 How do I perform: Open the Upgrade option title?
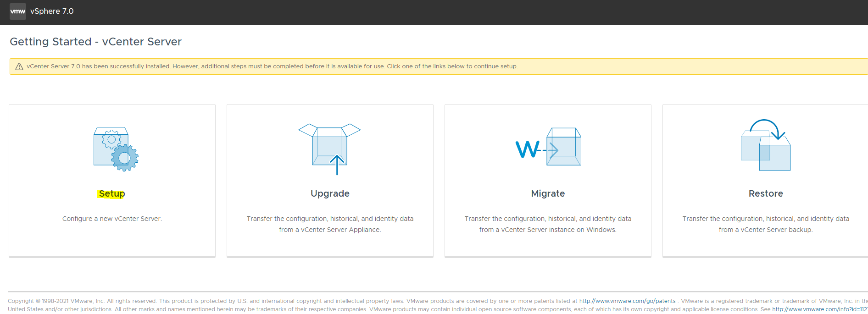(330, 193)
